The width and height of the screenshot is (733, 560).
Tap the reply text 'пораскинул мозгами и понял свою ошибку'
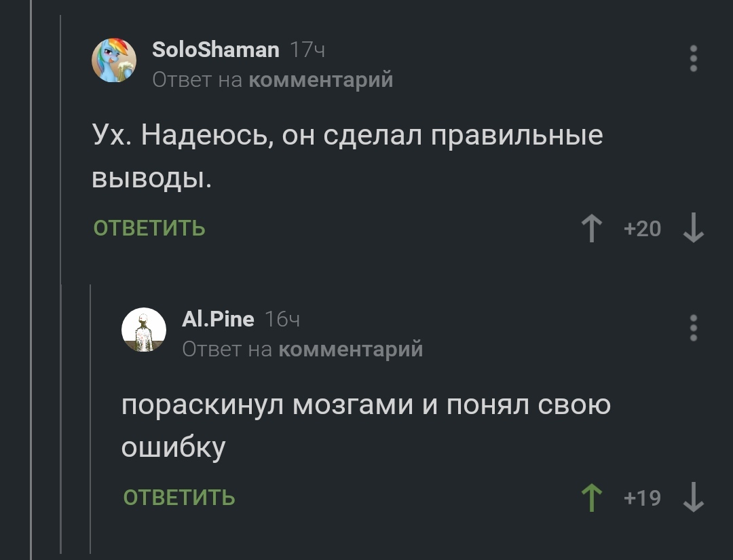click(366, 425)
